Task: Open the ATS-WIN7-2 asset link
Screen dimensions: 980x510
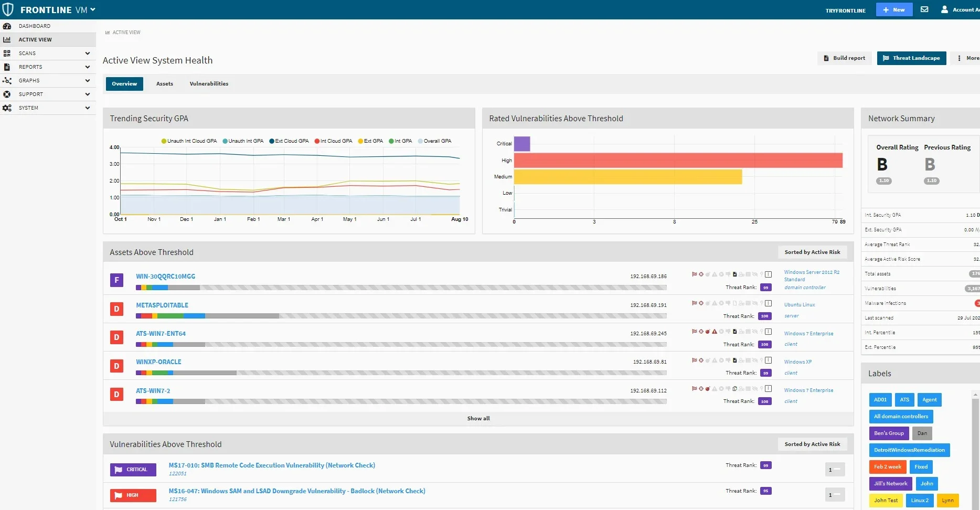Action: click(153, 390)
